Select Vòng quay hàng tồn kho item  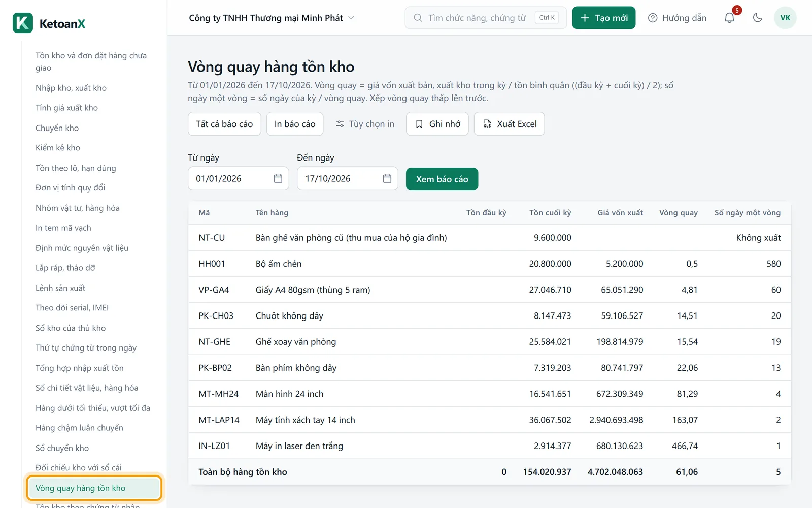tap(94, 488)
